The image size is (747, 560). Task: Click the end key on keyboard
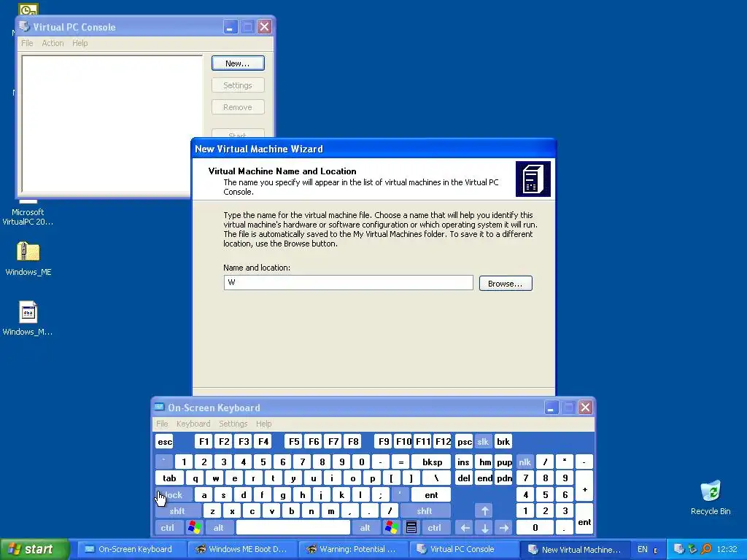click(x=485, y=478)
